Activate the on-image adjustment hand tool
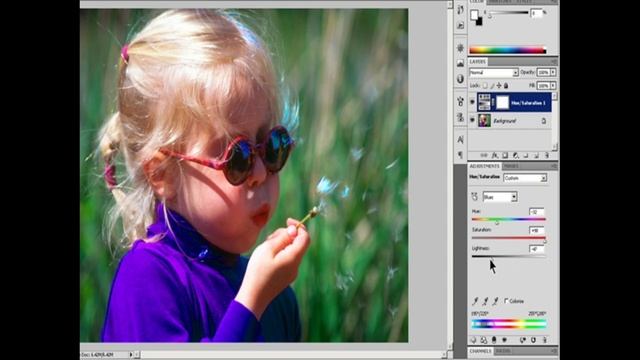 (475, 197)
